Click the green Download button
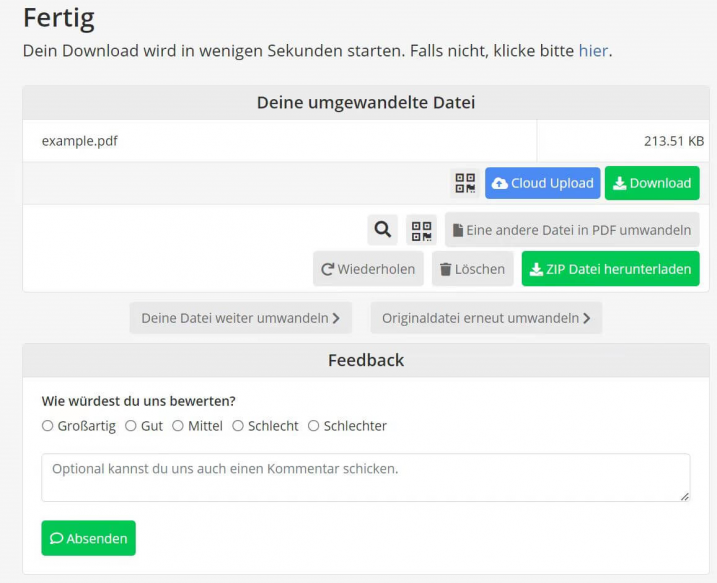 [652, 183]
